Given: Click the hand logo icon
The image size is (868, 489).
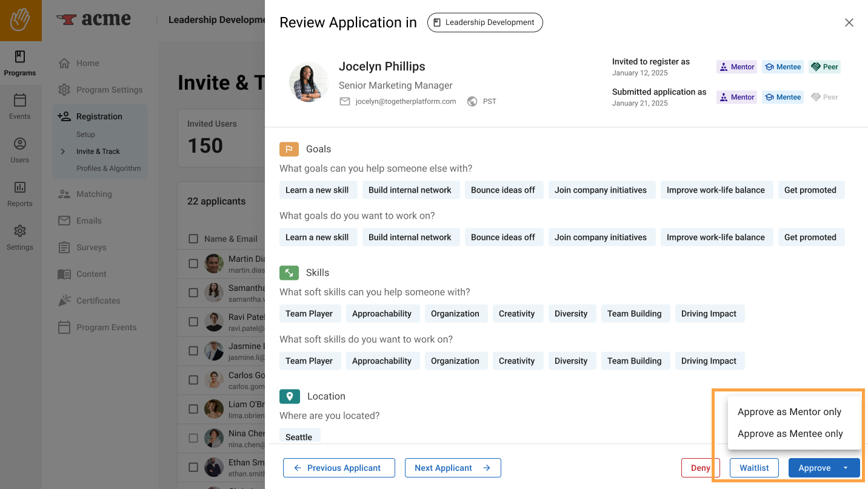Looking at the screenshot, I should coord(21,20).
